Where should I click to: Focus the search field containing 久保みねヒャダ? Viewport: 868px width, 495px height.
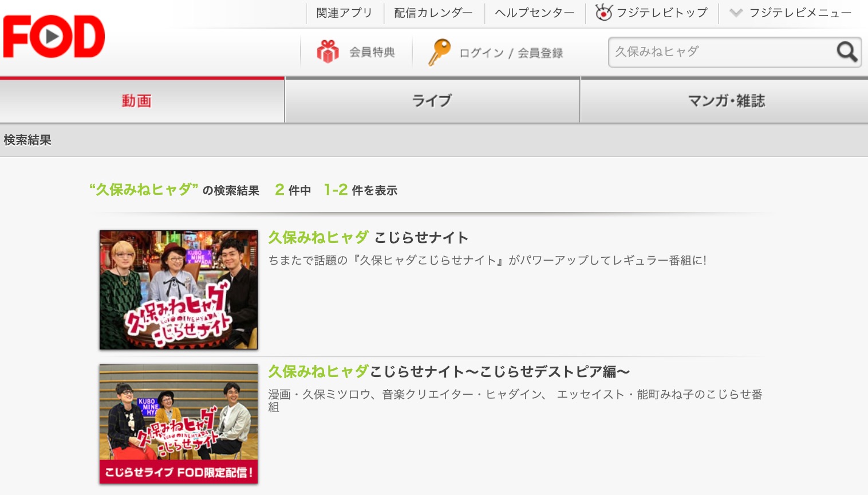pyautogui.click(x=720, y=52)
